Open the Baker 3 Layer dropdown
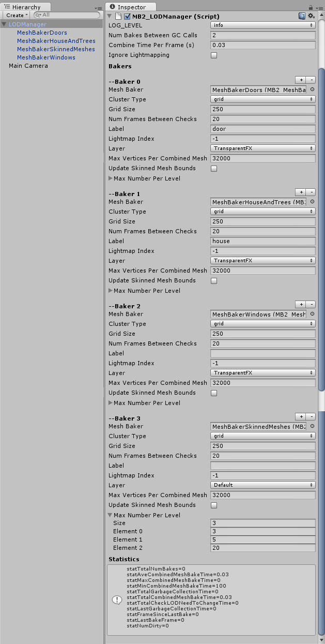The image size is (325, 644). pos(262,485)
